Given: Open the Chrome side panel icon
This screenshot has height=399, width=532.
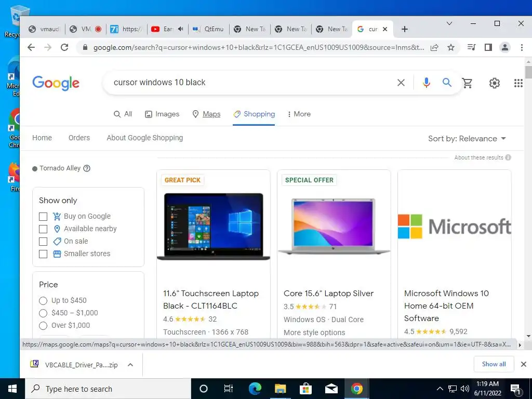Looking at the screenshot, I should (x=488, y=47).
